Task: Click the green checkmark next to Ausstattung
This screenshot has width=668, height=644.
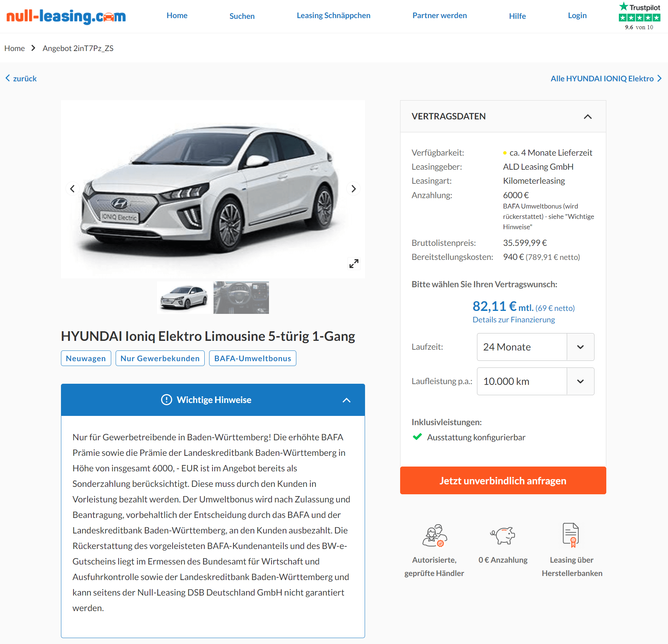Action: [x=417, y=437]
